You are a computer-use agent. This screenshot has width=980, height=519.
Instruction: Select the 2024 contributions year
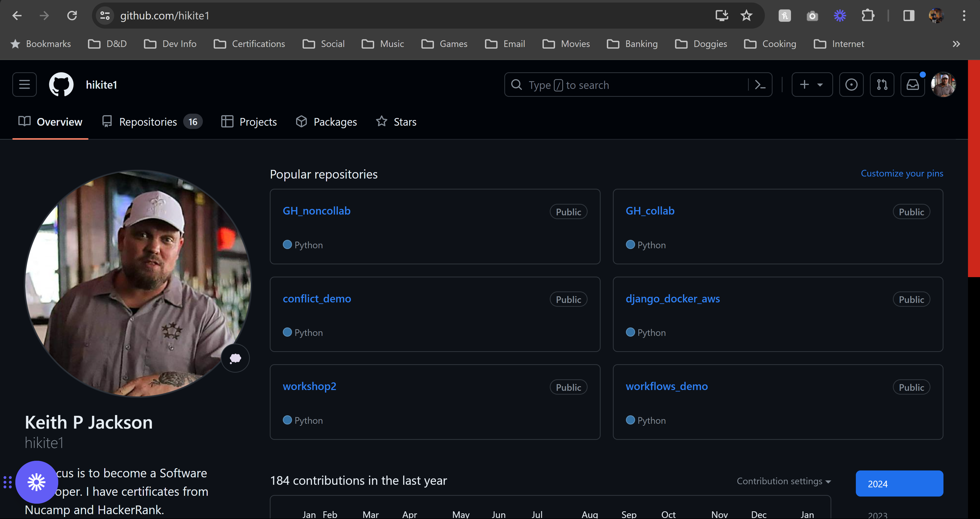coord(899,484)
